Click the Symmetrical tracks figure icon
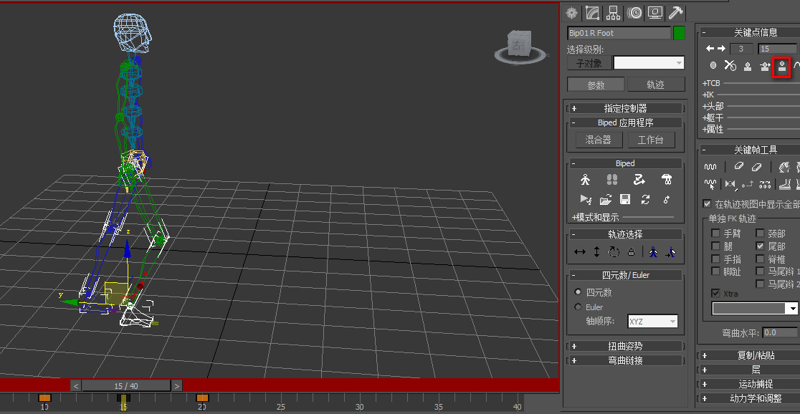The width and height of the screenshot is (802, 416). pyautogui.click(x=653, y=252)
